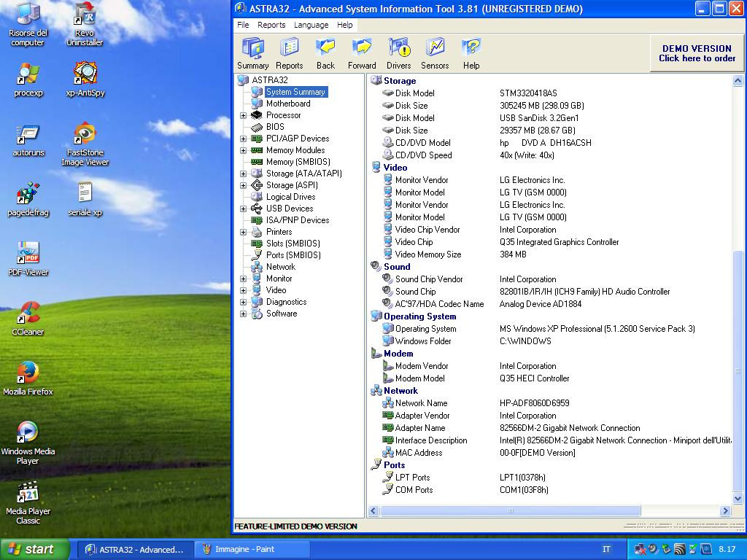This screenshot has width=747, height=560.
Task: Expand the Processor tree node
Action: coord(244,115)
